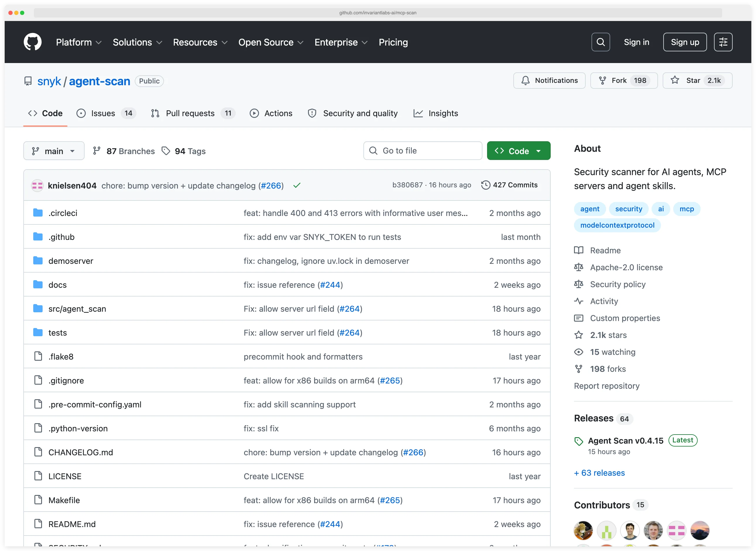The image size is (756, 551).
Task: Click the star icon to star the repo
Action: coord(674,80)
